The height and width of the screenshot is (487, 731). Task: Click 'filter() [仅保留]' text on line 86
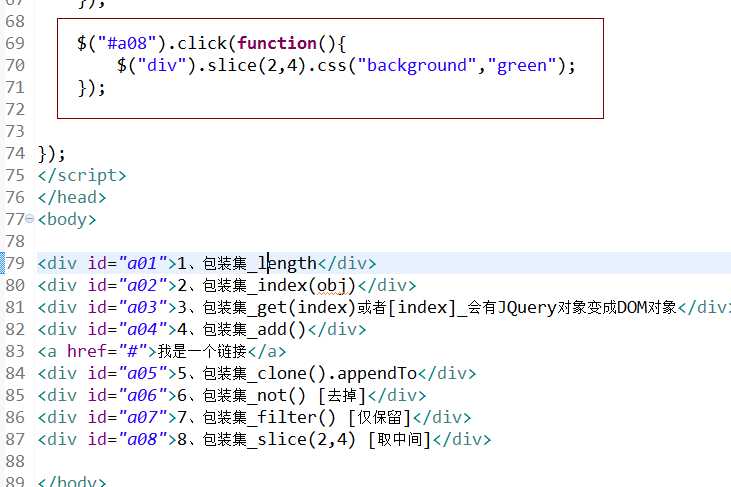[334, 418]
